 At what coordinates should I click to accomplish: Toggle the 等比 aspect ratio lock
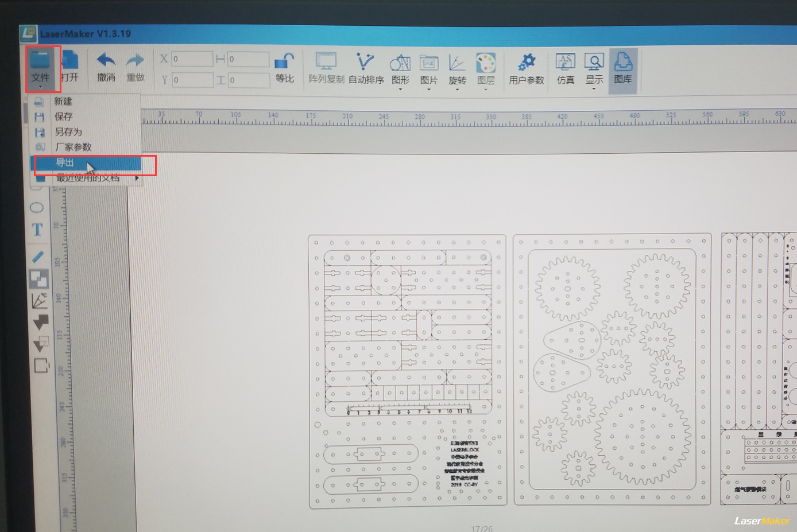point(284,68)
